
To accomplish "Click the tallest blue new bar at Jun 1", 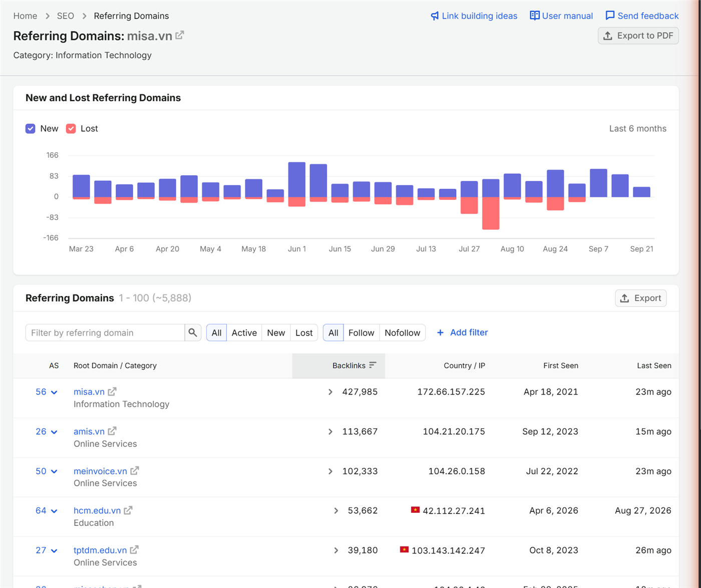I will [297, 179].
